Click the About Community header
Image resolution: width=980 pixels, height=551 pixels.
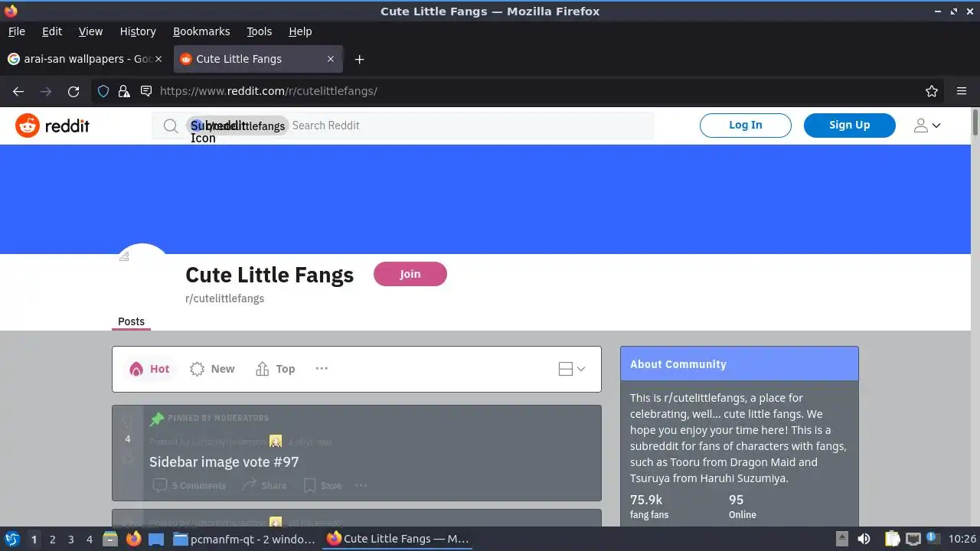tap(740, 364)
